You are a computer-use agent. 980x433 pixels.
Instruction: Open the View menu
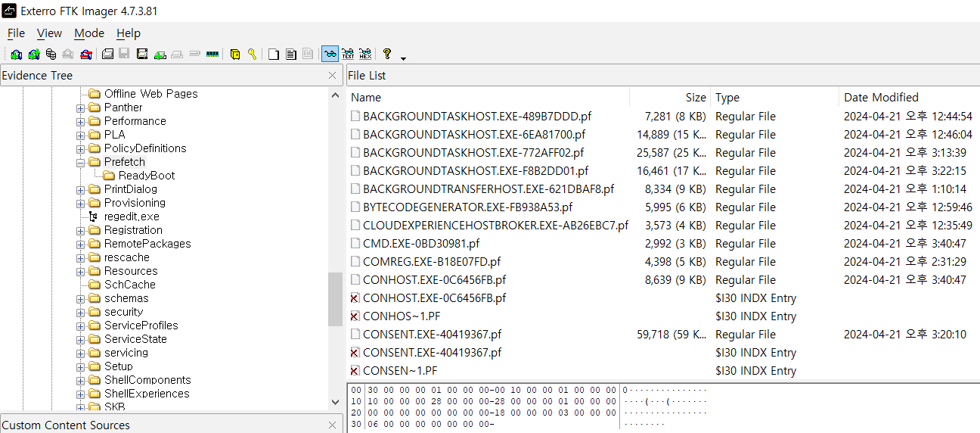49,33
